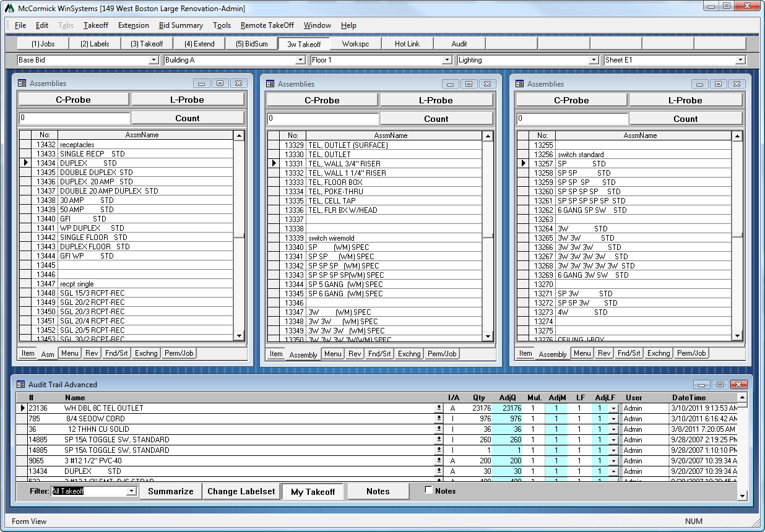
Task: Click the Asm footer toggle in left panel
Action: [47, 354]
